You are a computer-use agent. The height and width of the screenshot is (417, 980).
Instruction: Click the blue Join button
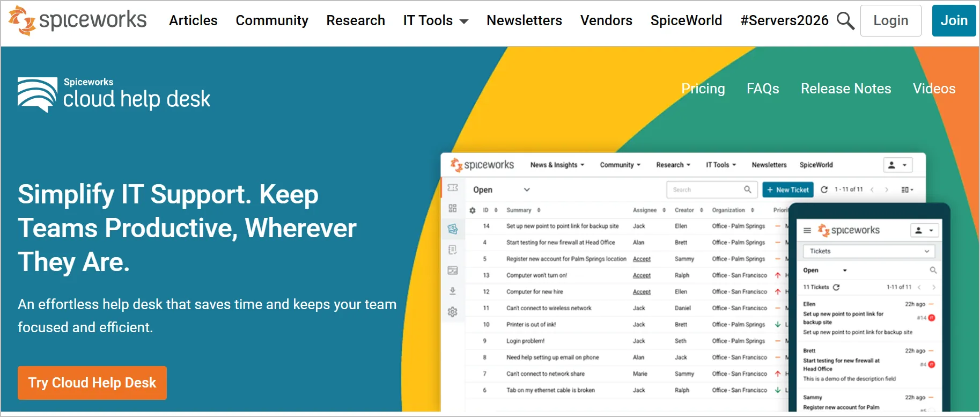[954, 20]
